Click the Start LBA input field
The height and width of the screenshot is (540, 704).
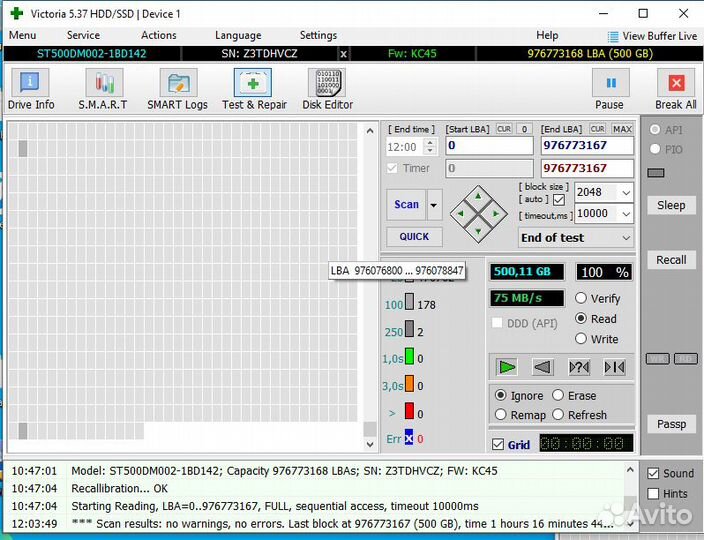pos(488,146)
